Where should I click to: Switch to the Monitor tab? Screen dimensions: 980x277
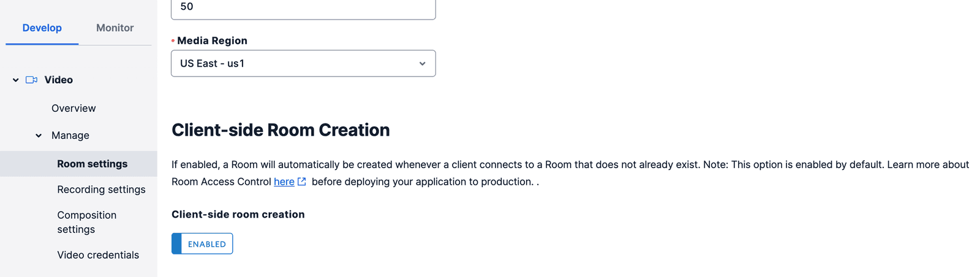pos(115,28)
